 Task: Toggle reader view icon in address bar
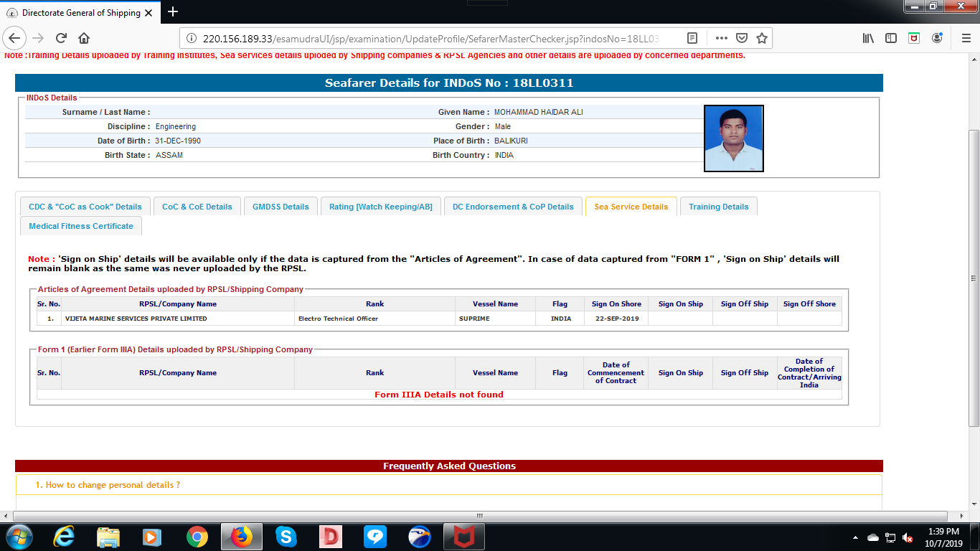(692, 38)
